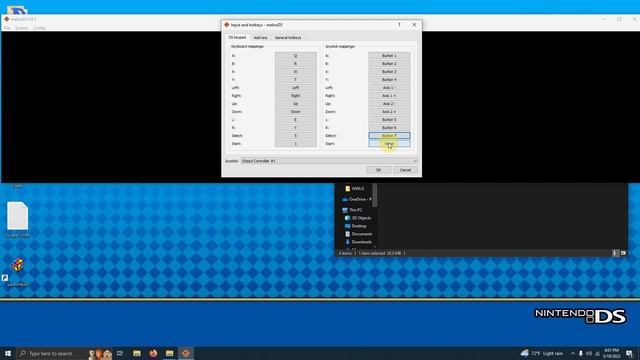The width and height of the screenshot is (640, 360).
Task: Open Downloads in the File Explorer tree
Action: pos(358,242)
